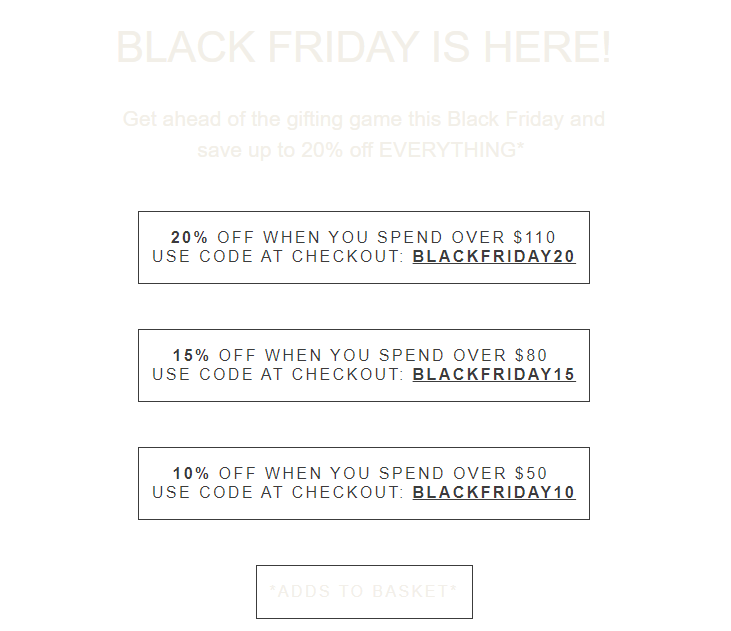Click 'USE CODE AT CHECKOUT' in the 20% box
This screenshot has width=731, height=631.
pyautogui.click(x=278, y=257)
